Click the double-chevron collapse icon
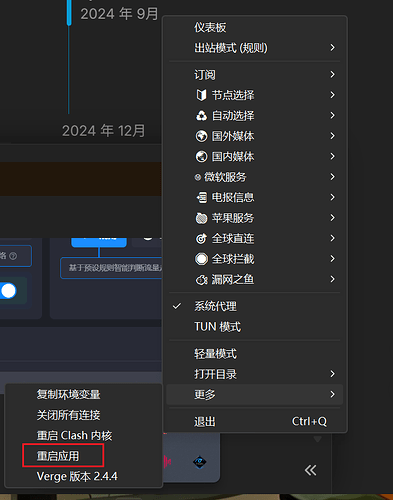The image size is (393, 500). pyautogui.click(x=310, y=470)
